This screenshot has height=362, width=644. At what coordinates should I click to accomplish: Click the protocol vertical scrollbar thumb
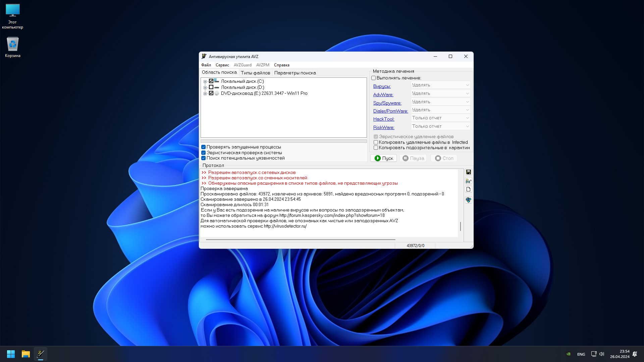(460, 226)
